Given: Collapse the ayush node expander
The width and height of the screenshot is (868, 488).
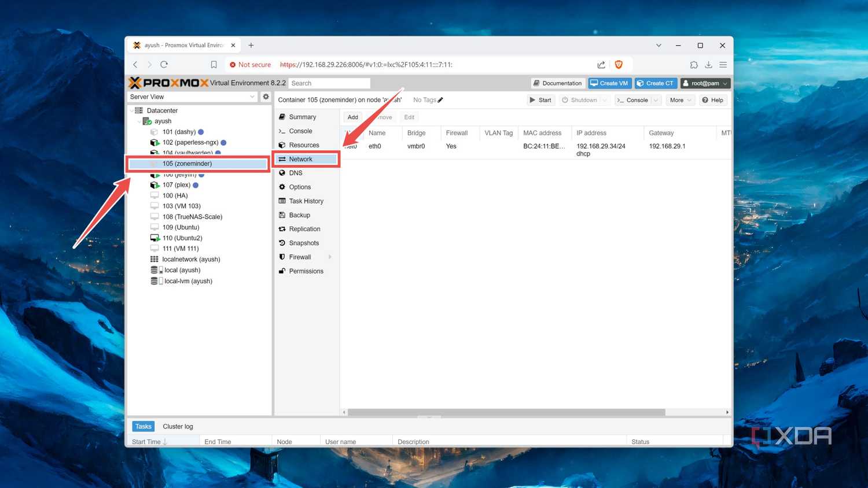Looking at the screenshot, I should pos(139,121).
